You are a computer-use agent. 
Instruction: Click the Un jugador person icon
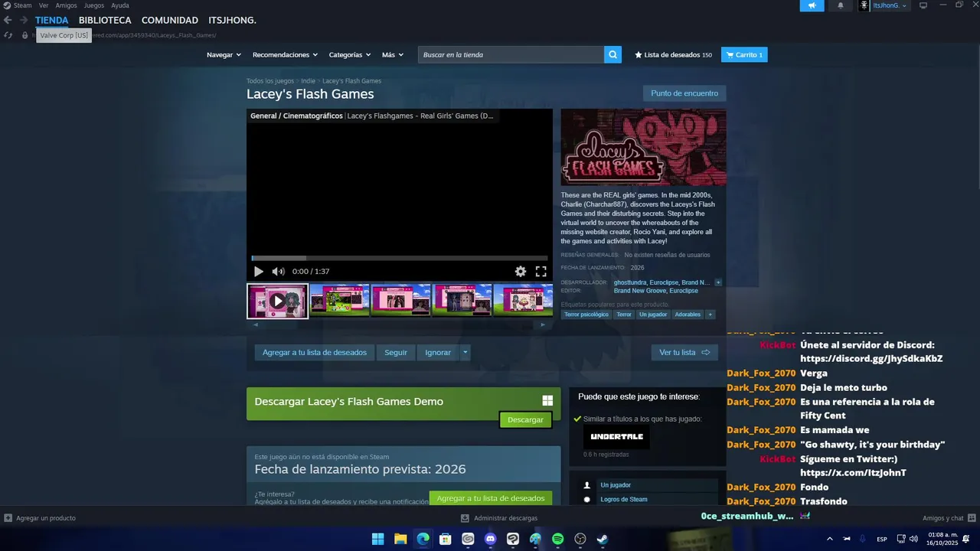(x=587, y=485)
